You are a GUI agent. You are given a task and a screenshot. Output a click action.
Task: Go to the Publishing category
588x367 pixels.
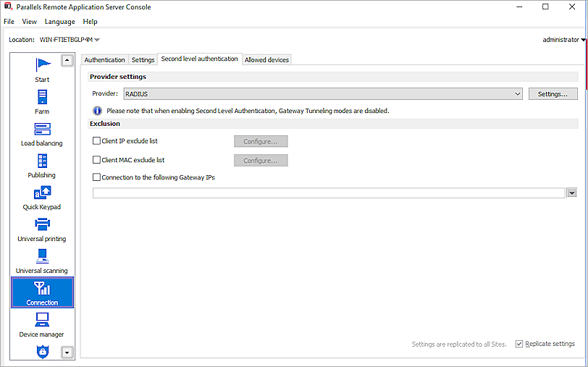pyautogui.click(x=42, y=166)
